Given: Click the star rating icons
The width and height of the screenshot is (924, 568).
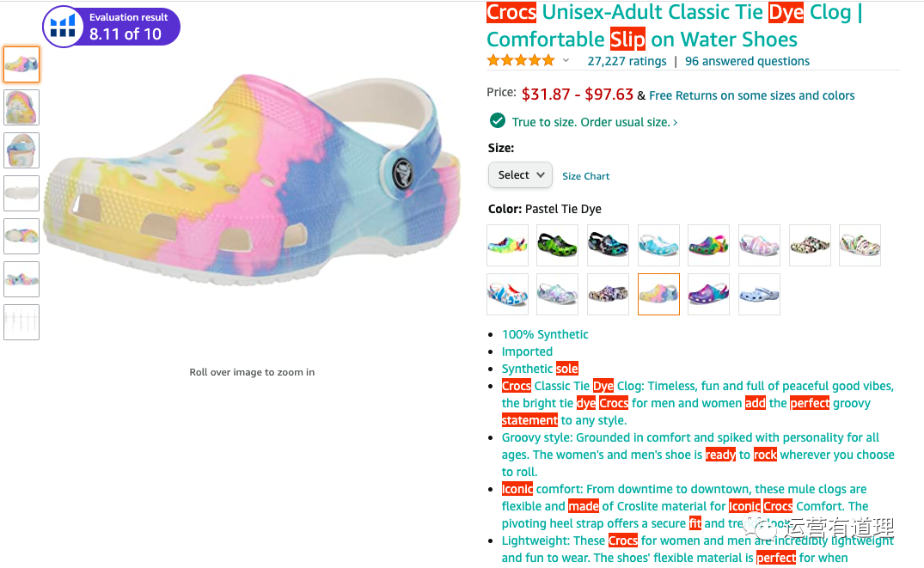Looking at the screenshot, I should [521, 60].
